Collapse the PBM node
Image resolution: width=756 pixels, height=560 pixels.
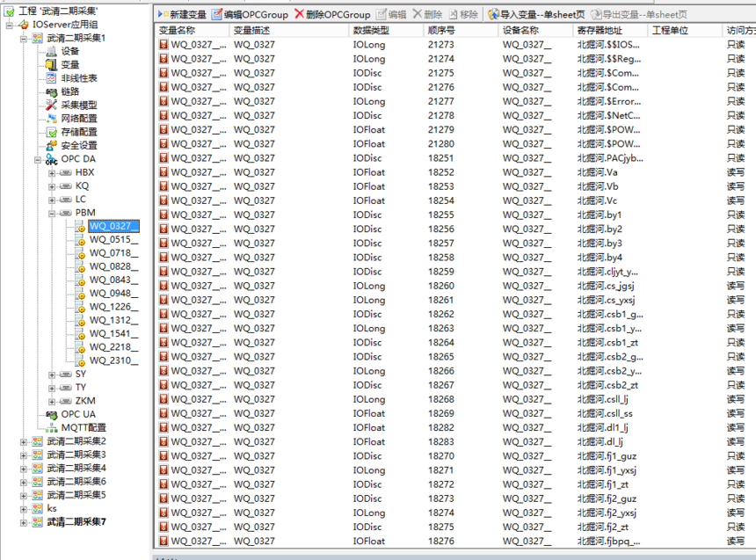52,214
